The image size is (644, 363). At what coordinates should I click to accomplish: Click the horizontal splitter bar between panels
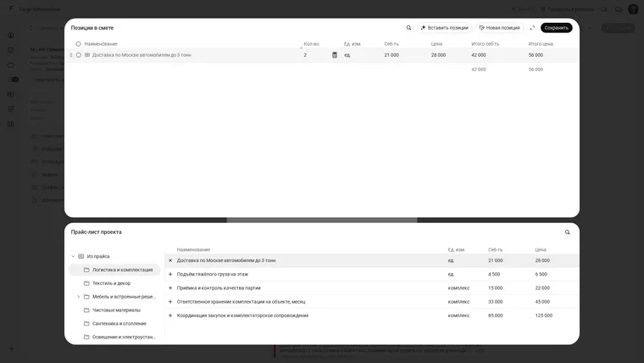[322, 221]
